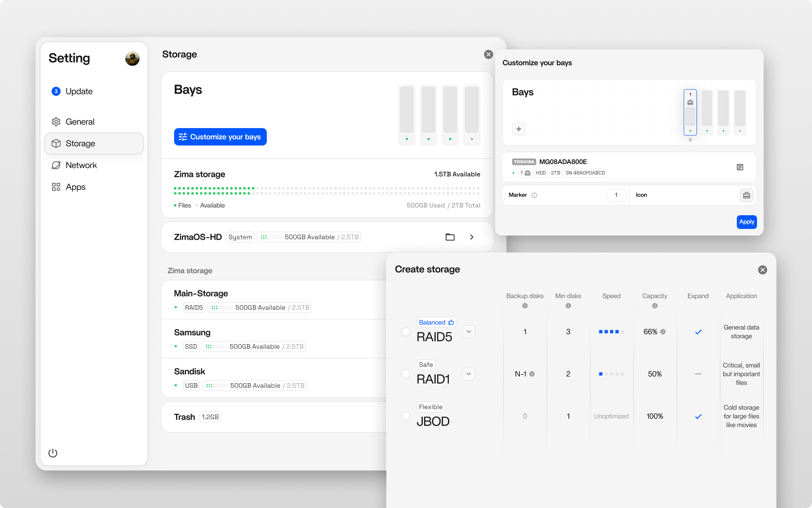Click the user avatar beside Setting
Viewport: 812px width, 508px height.
132,58
